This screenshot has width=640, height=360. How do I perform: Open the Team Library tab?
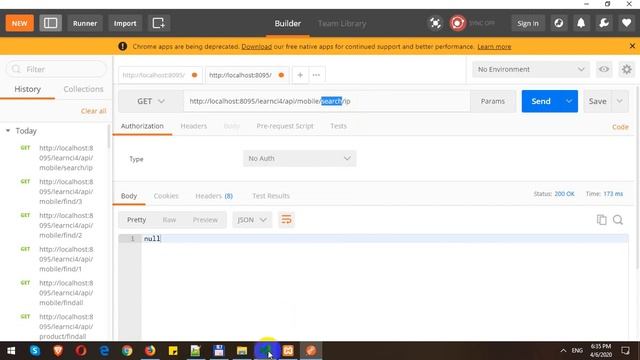342,23
